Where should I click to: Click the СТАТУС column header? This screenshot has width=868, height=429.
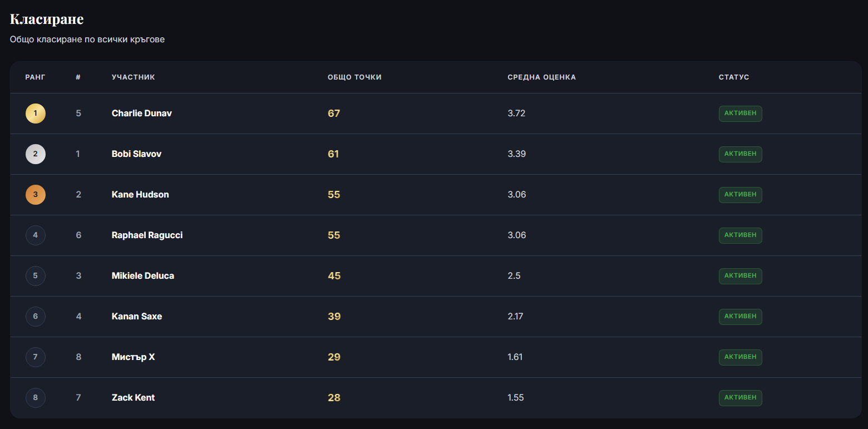point(734,77)
